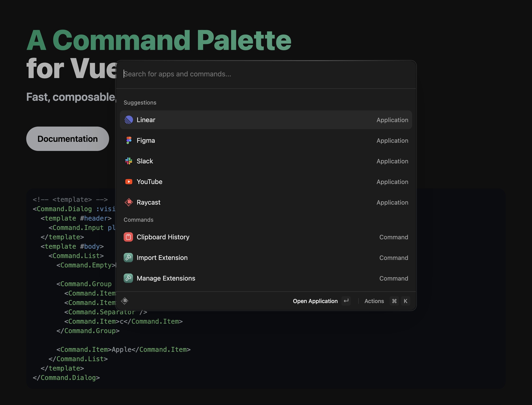The width and height of the screenshot is (532, 405).
Task: Click the <!-- <template> --> comment line
Action: coord(70,200)
